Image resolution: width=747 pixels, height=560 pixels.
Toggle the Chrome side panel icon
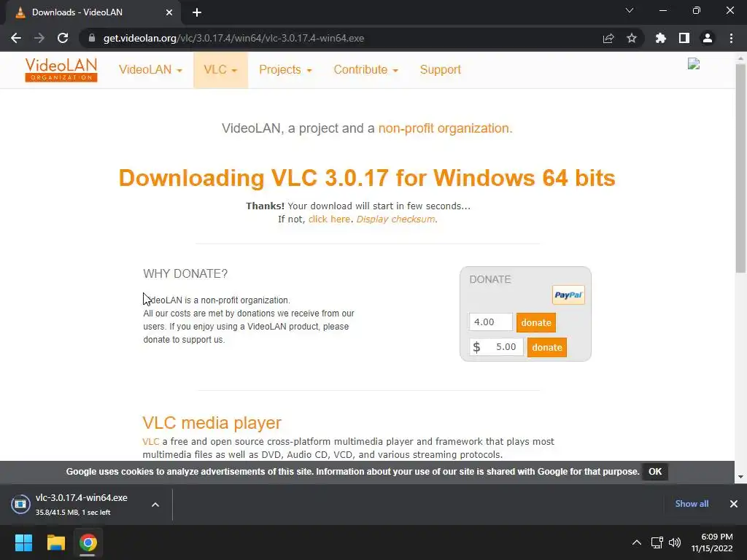pyautogui.click(x=684, y=38)
